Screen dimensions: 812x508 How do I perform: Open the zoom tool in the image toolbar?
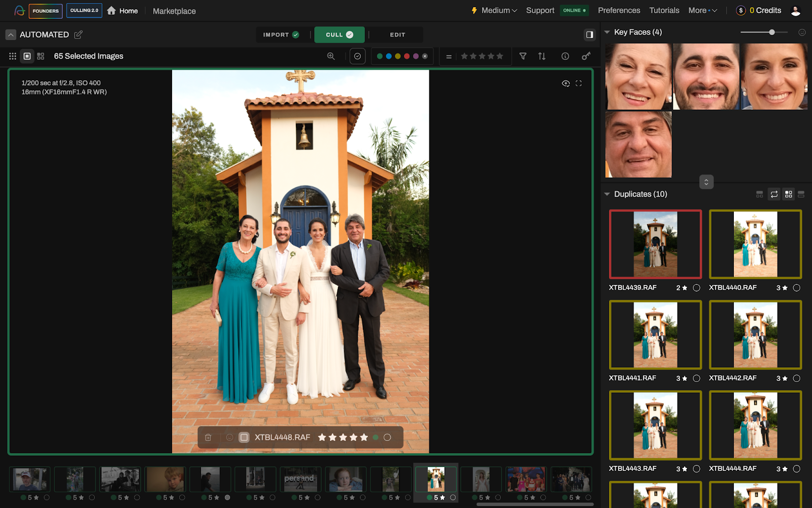(x=331, y=56)
